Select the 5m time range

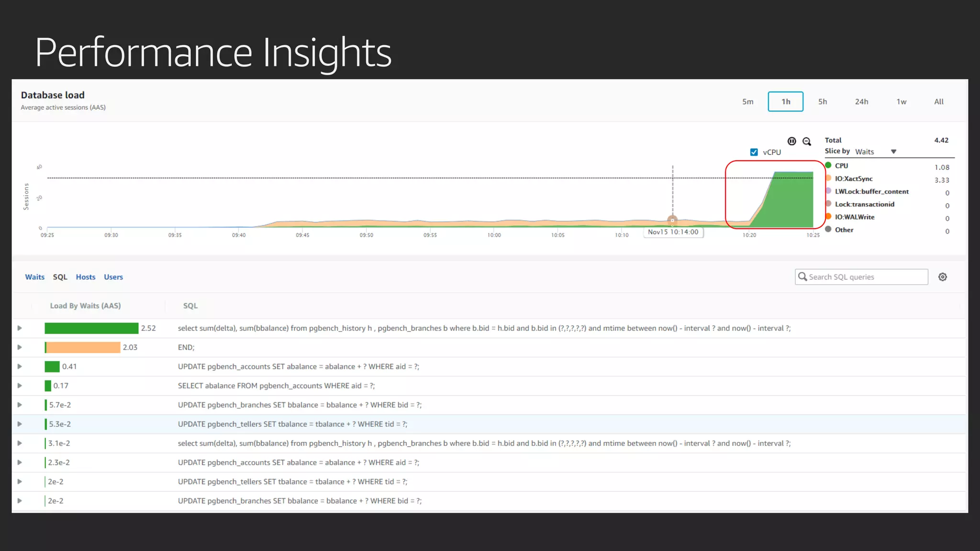click(x=748, y=101)
